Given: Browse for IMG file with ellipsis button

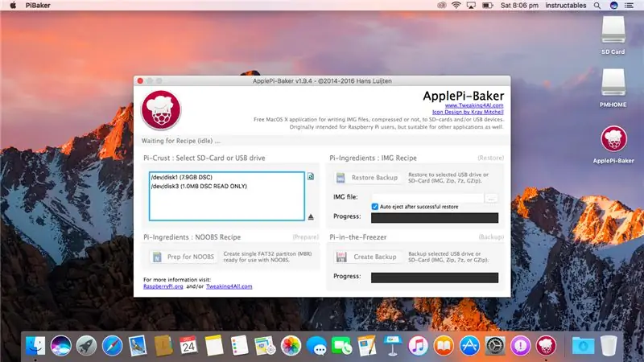Looking at the screenshot, I should (x=491, y=198).
